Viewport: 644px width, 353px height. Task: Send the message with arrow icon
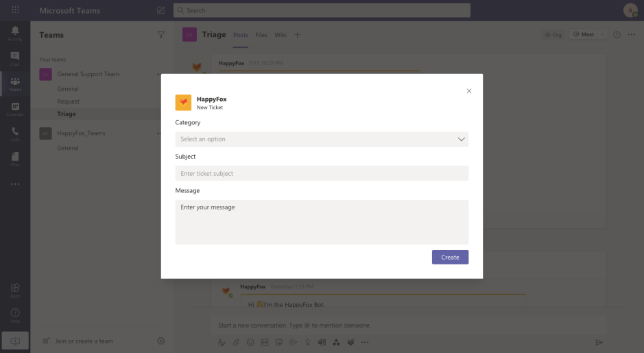(x=599, y=342)
